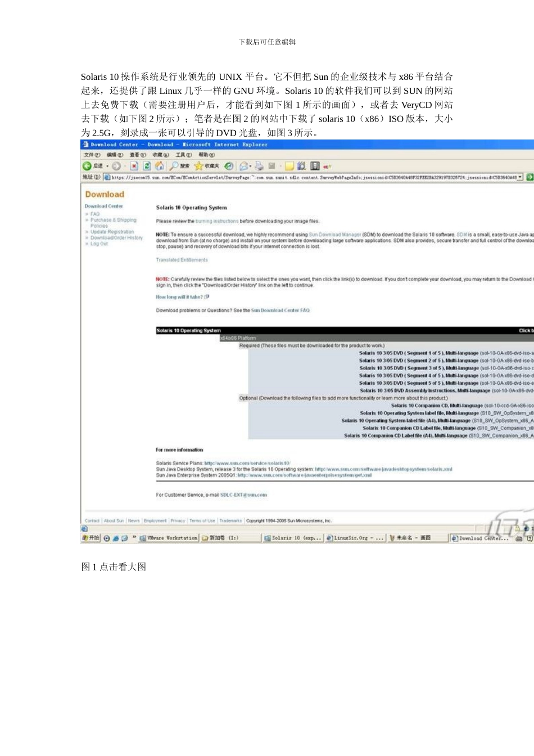Email SDLC-EXT@sun.com customer service link

243,495
